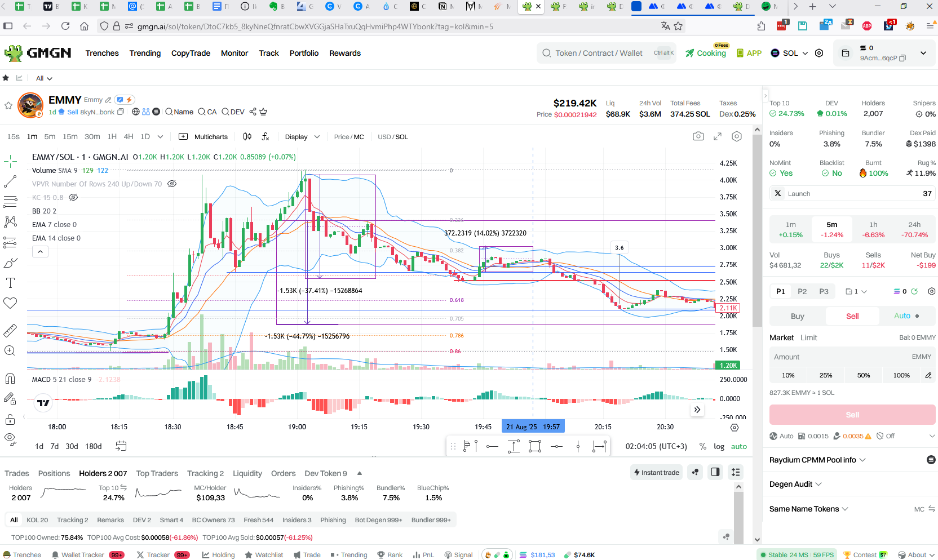The height and width of the screenshot is (560, 938).
Task: Select the trend line drawing tool
Action: point(10,181)
